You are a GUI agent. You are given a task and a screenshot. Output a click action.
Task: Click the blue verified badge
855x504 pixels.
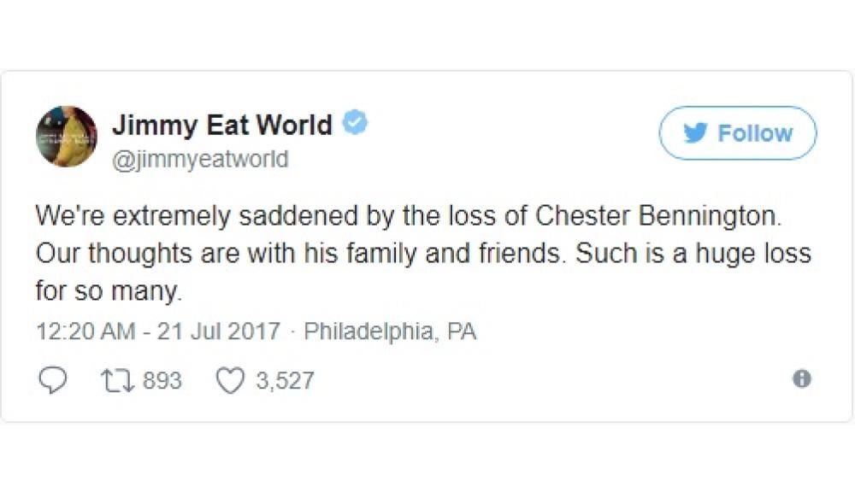(x=355, y=124)
